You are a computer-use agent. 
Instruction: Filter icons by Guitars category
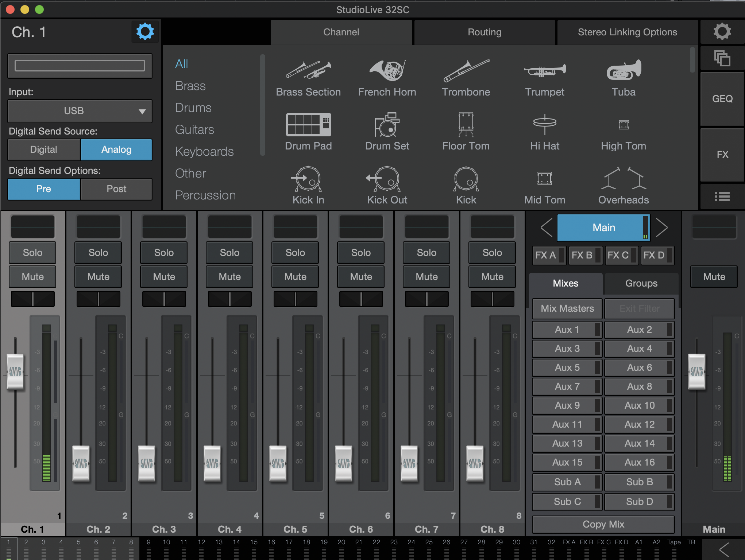(194, 129)
